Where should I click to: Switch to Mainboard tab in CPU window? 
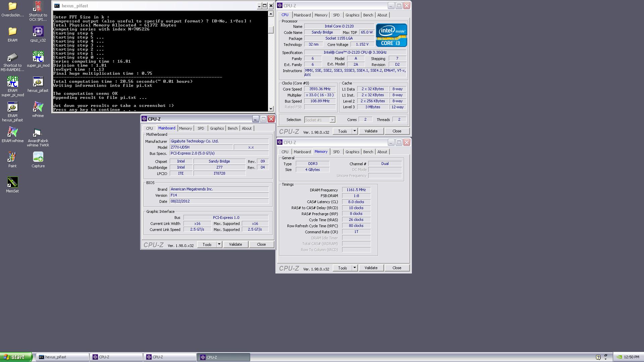302,15
